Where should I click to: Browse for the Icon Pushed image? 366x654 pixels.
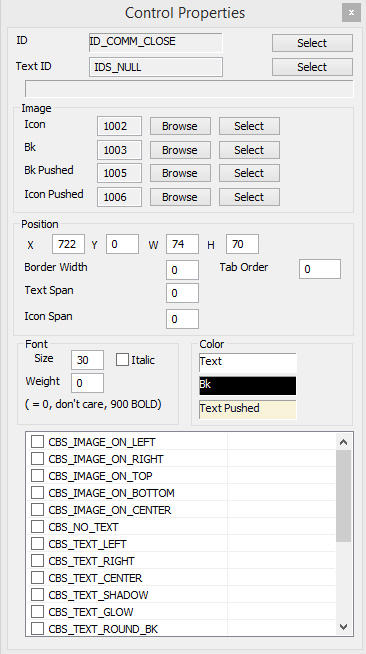pyautogui.click(x=180, y=197)
